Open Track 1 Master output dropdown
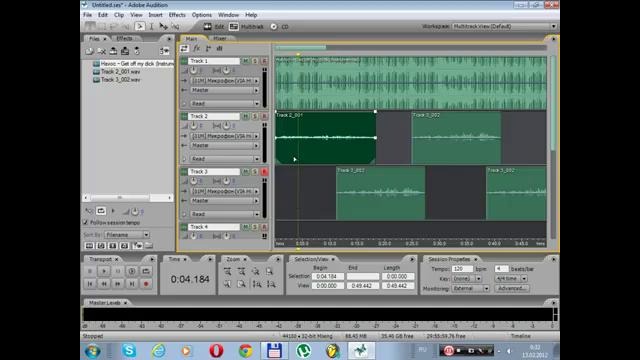 tap(225, 90)
